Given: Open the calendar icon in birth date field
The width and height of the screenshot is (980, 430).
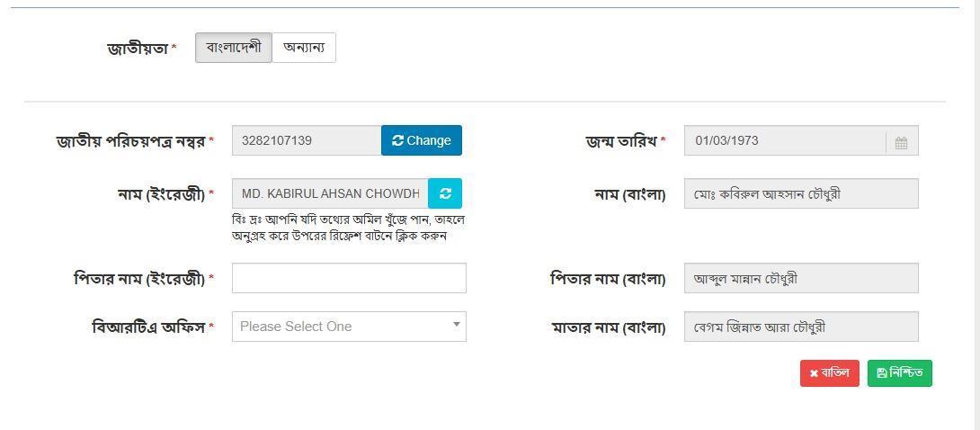Looking at the screenshot, I should point(901,143).
